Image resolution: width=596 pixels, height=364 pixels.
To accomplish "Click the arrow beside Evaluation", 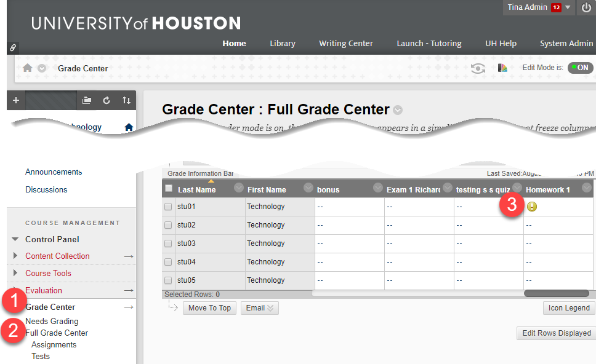I will pyautogui.click(x=129, y=291).
